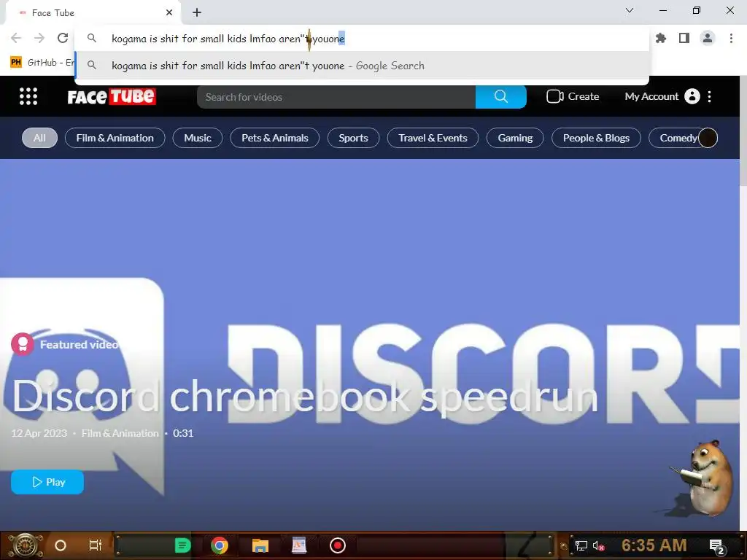Switch to Chrome in taskbar
The width and height of the screenshot is (747, 560).
[220, 545]
